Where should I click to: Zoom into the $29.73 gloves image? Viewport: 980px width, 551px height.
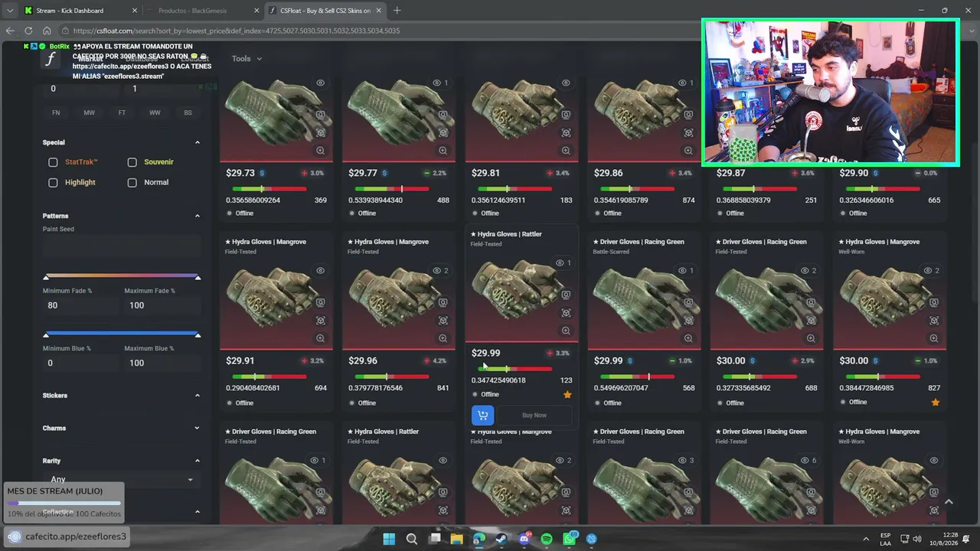[x=321, y=151]
